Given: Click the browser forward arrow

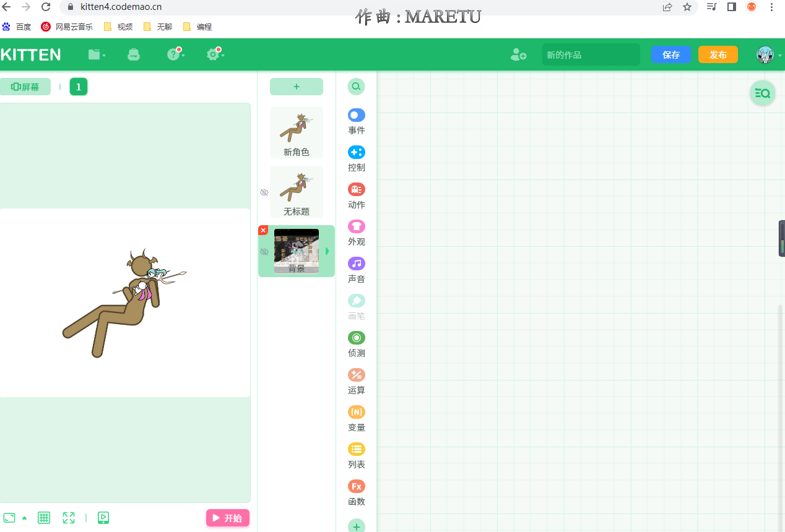Looking at the screenshot, I should click(26, 7).
